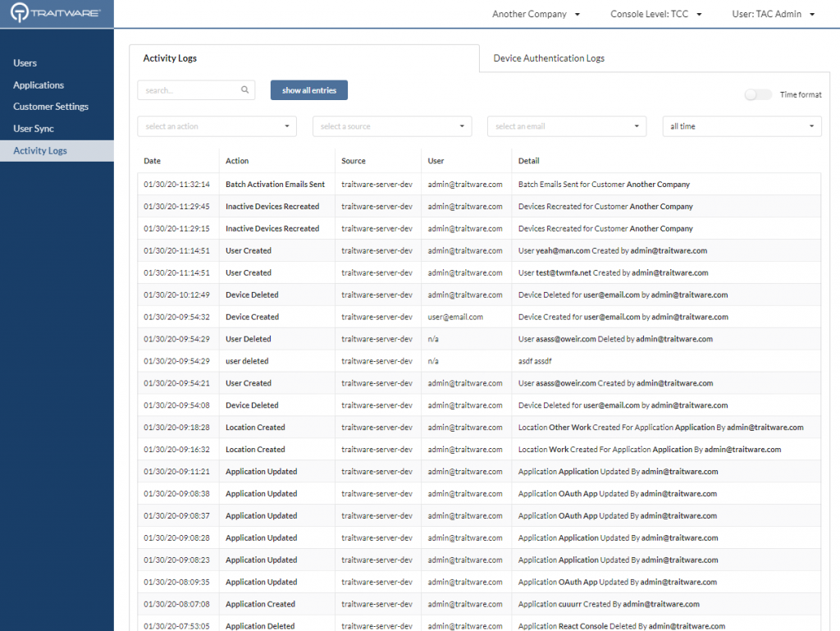Viewport: 840px width, 631px height.
Task: Select the Batch Activation Emails Sent row
Action: (479, 185)
